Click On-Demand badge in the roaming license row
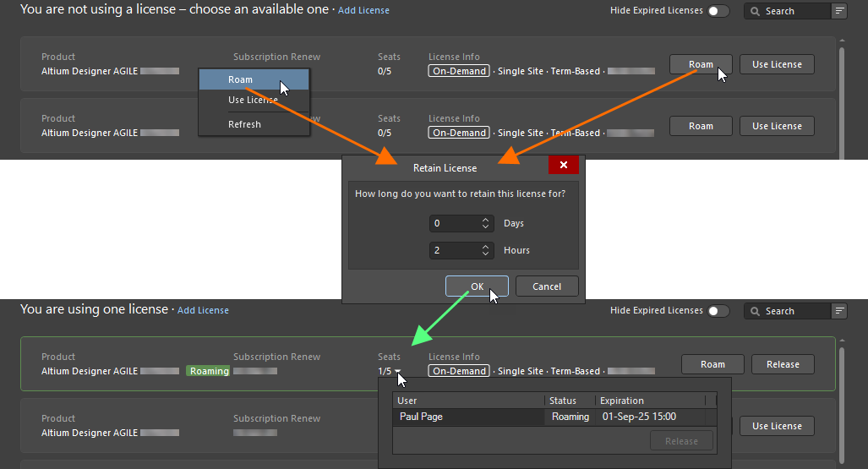This screenshot has width=868, height=469. point(459,371)
